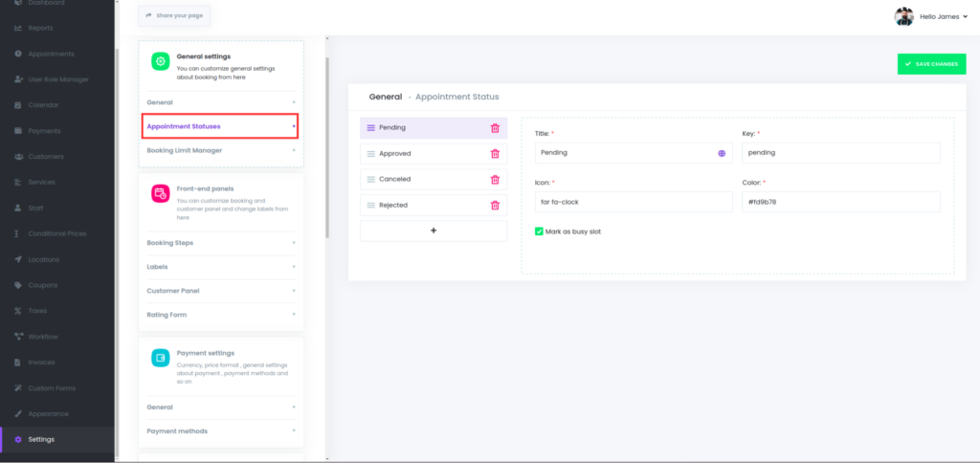The image size is (980, 463).
Task: Click the trash icon next to Pending
Action: click(495, 128)
